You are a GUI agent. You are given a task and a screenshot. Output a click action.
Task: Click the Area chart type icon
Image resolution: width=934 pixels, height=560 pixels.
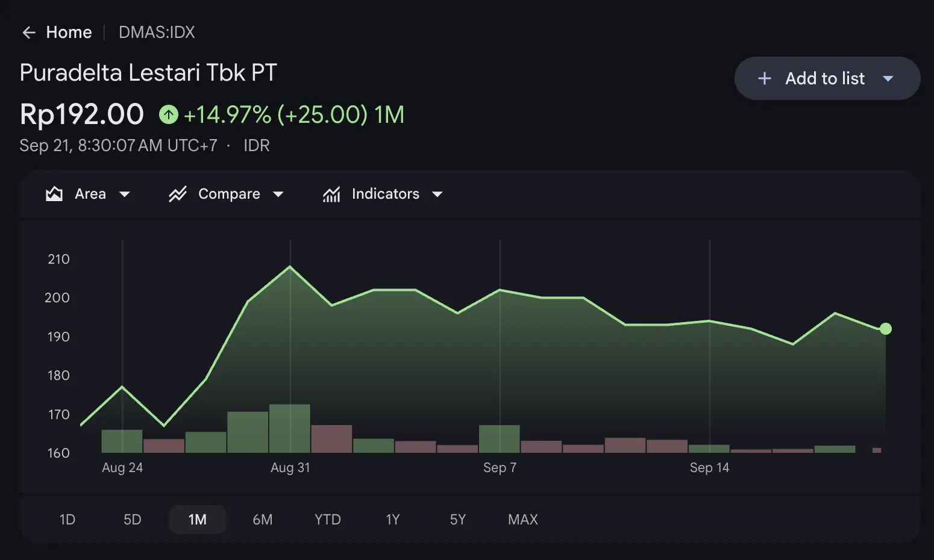coord(54,194)
